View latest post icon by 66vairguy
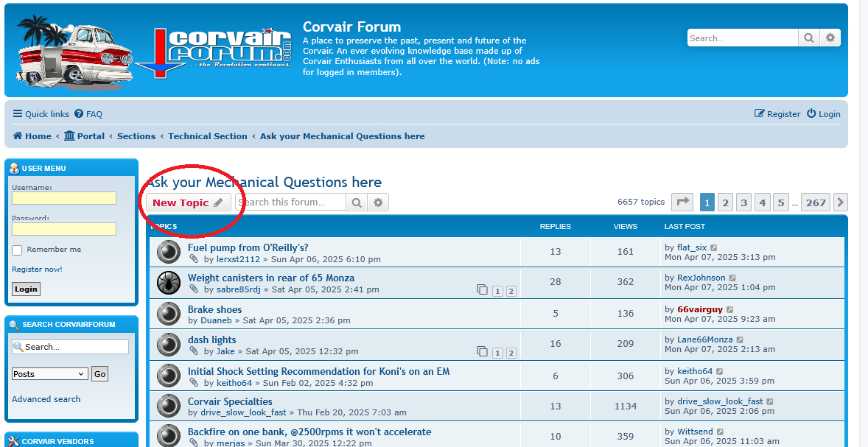Image resolution: width=868 pixels, height=447 pixels. coord(730,310)
